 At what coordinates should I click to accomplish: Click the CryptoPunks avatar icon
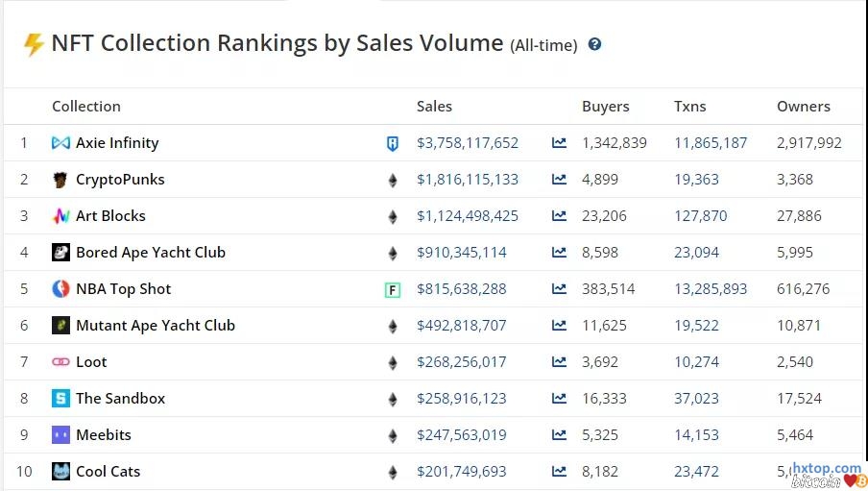point(60,180)
